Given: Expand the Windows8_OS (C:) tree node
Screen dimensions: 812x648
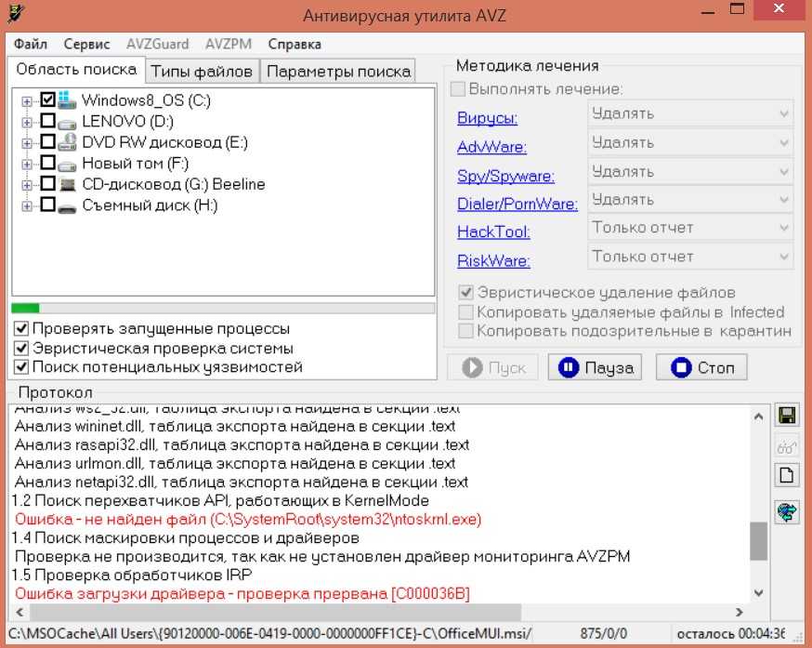Looking at the screenshot, I should [x=26, y=100].
